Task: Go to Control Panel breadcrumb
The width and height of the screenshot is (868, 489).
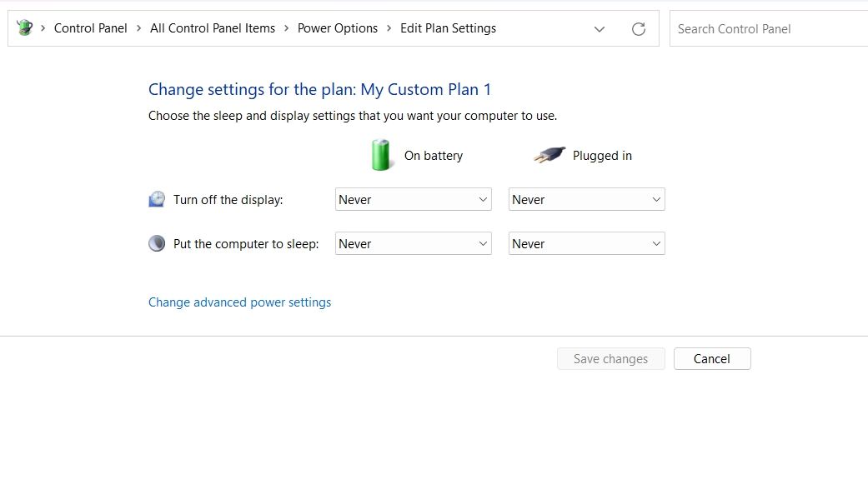Action: (x=90, y=28)
